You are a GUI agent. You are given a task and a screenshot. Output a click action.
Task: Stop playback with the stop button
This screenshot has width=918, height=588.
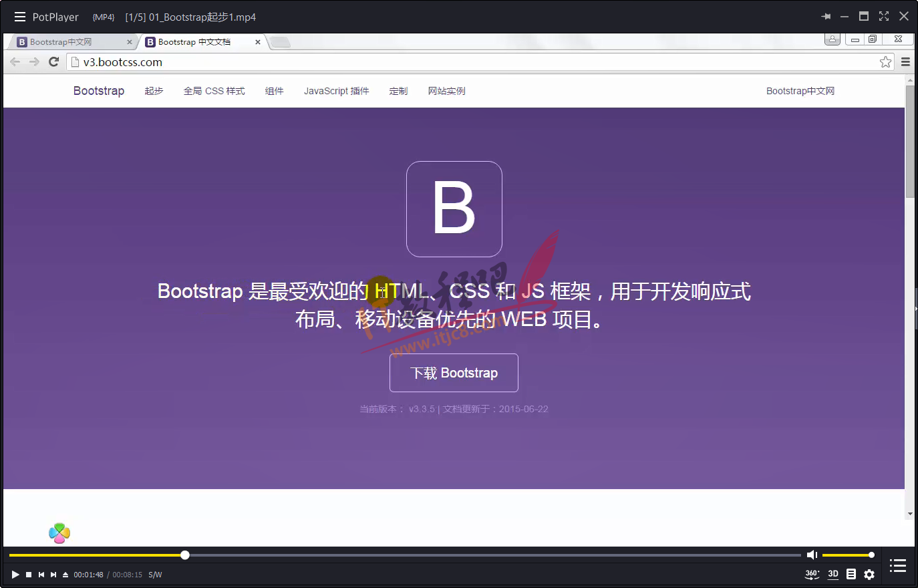pos(29,575)
